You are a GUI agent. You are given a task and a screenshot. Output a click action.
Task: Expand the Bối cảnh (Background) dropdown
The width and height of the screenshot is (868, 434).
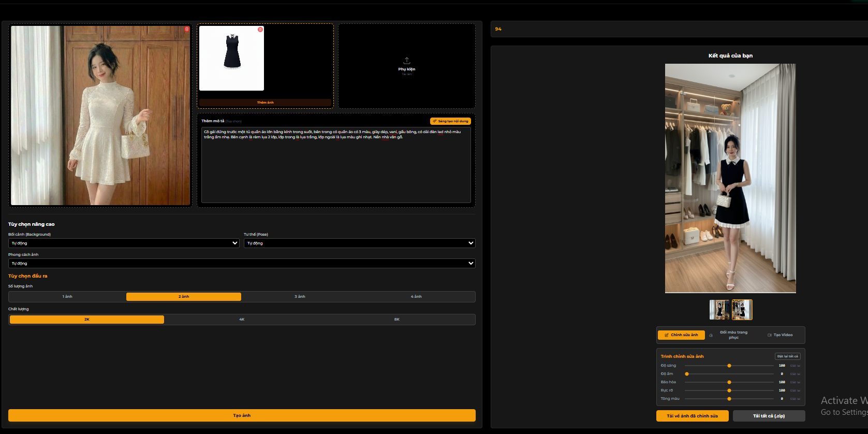pyautogui.click(x=124, y=243)
